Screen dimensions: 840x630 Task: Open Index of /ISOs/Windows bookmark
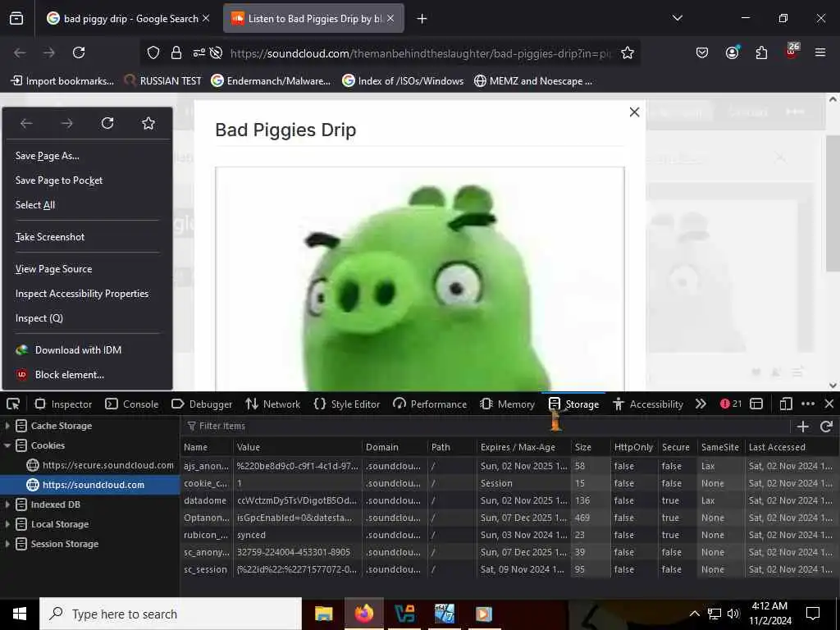(403, 81)
